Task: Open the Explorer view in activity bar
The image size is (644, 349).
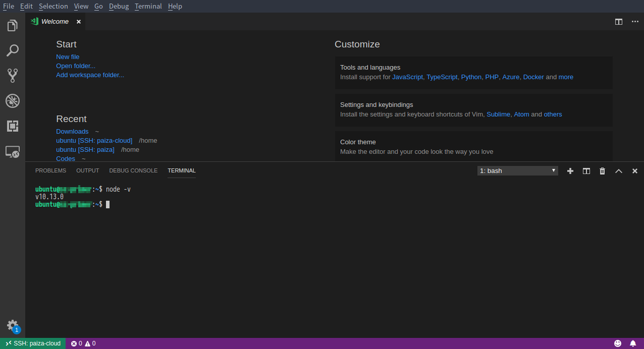Action: pos(12,25)
